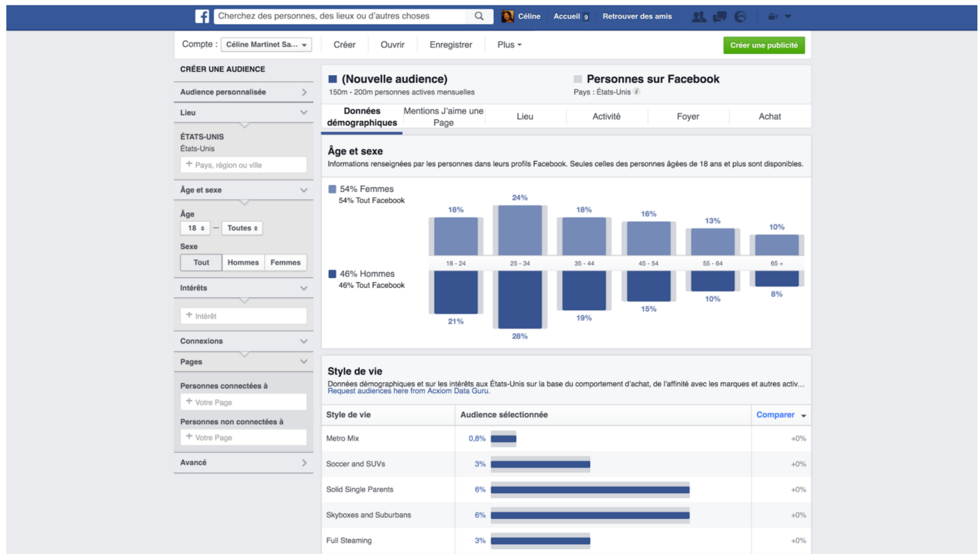
Task: Click plus icon in location field
Action: pos(189,164)
